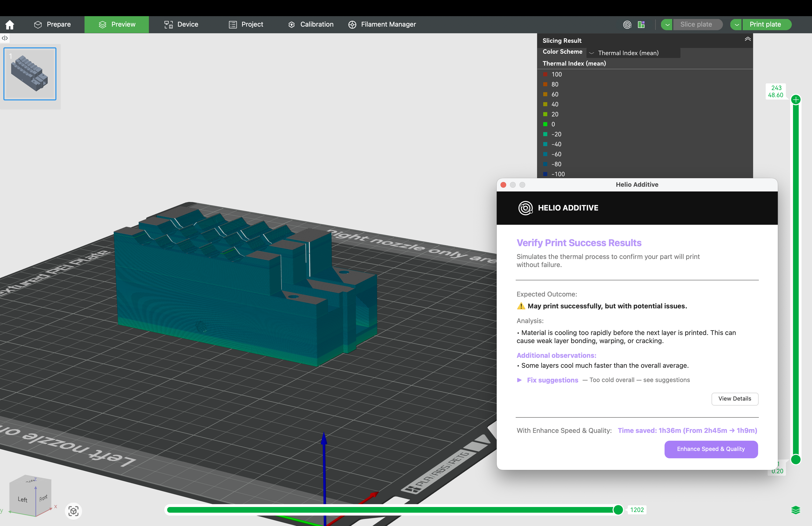812x526 pixels.
Task: Click the thermal index -60 swatch
Action: coord(545,154)
